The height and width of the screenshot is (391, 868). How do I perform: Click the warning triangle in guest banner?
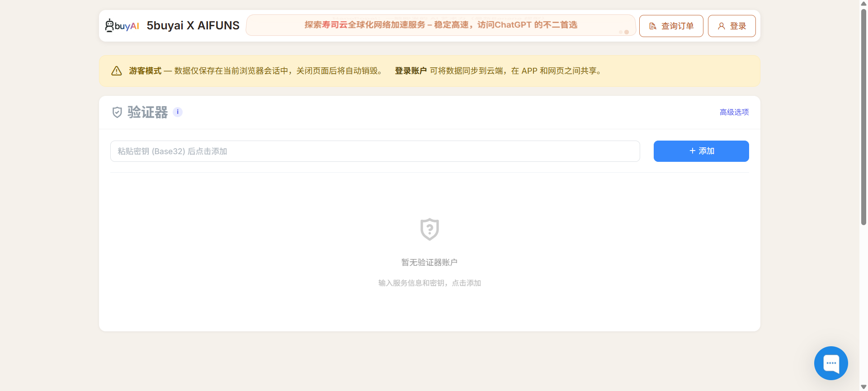(x=117, y=71)
